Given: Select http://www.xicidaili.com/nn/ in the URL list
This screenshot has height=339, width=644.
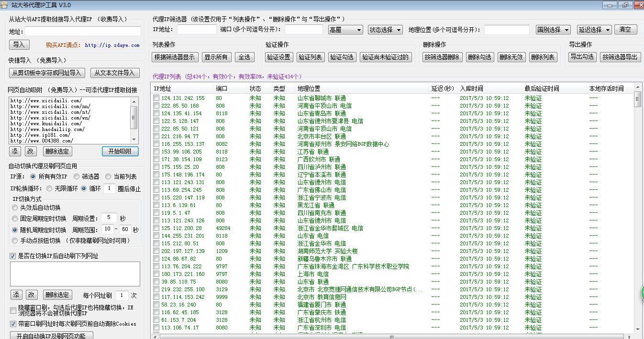Looking at the screenshot, I should (50, 106).
